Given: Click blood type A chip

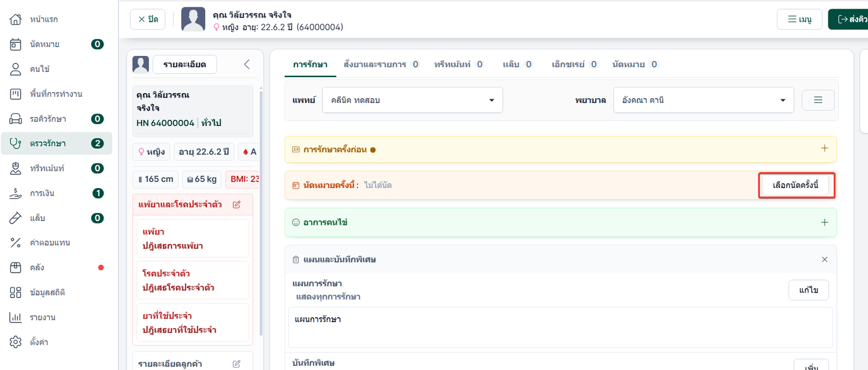Looking at the screenshot, I should [248, 151].
